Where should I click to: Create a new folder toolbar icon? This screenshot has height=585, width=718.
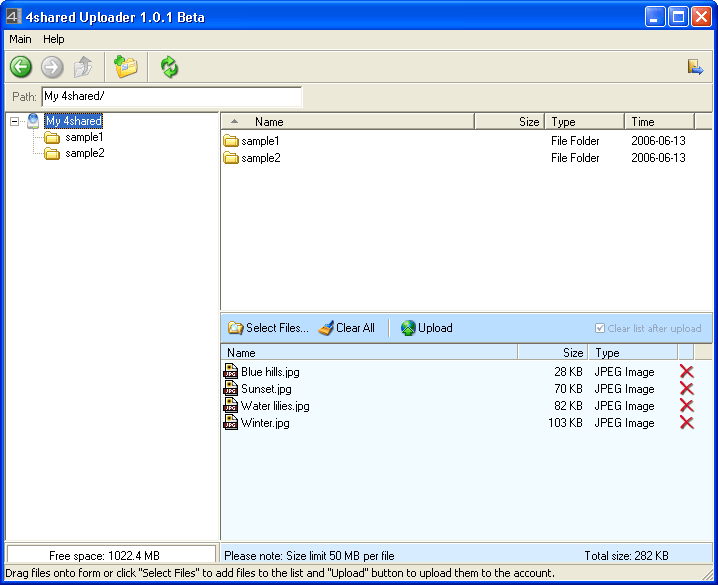tap(125, 67)
